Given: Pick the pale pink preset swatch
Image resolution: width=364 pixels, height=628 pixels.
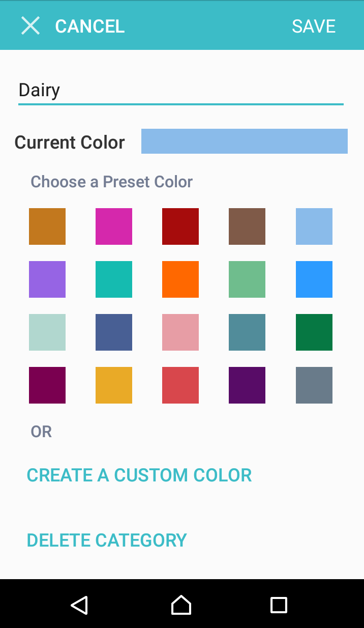Looking at the screenshot, I should pyautogui.click(x=180, y=332).
